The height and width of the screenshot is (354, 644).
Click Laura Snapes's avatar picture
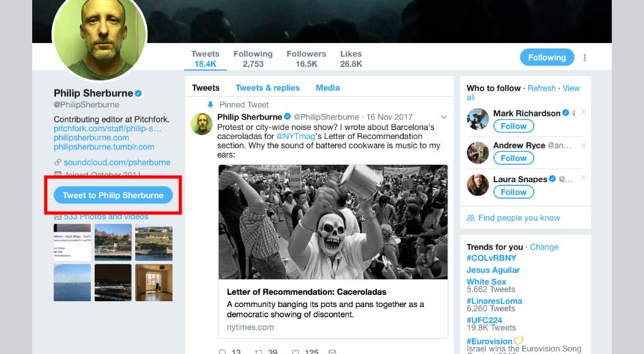[x=478, y=185]
